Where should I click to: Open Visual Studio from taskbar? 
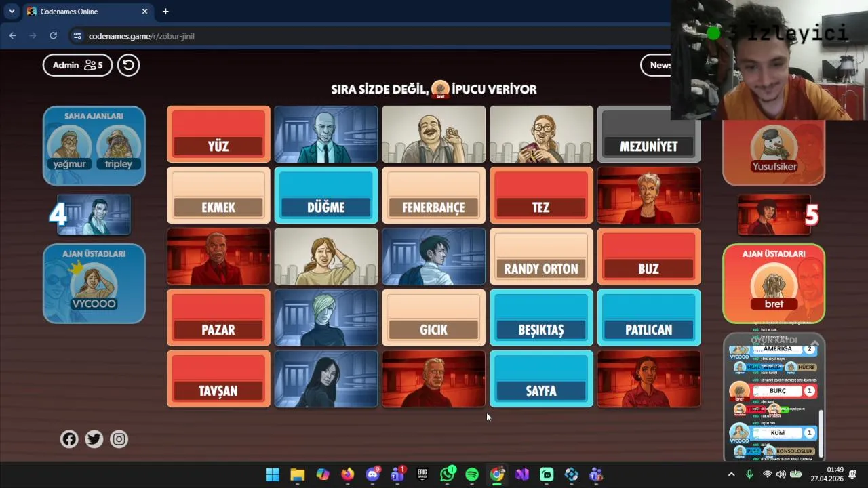click(522, 474)
